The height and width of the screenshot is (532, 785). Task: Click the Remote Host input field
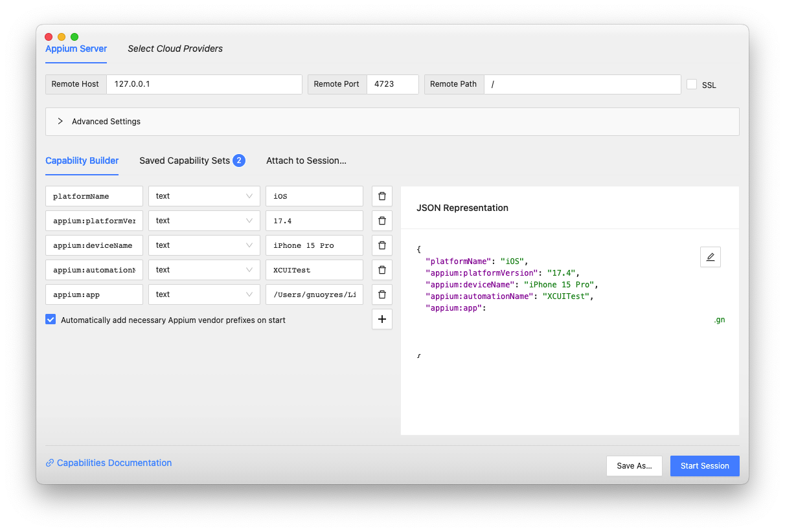[204, 84]
